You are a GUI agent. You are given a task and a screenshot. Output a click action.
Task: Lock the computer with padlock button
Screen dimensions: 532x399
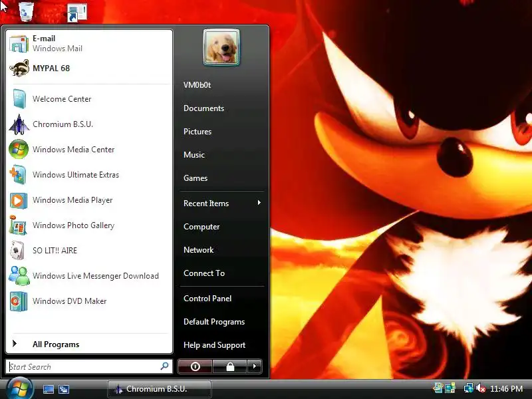pos(229,366)
